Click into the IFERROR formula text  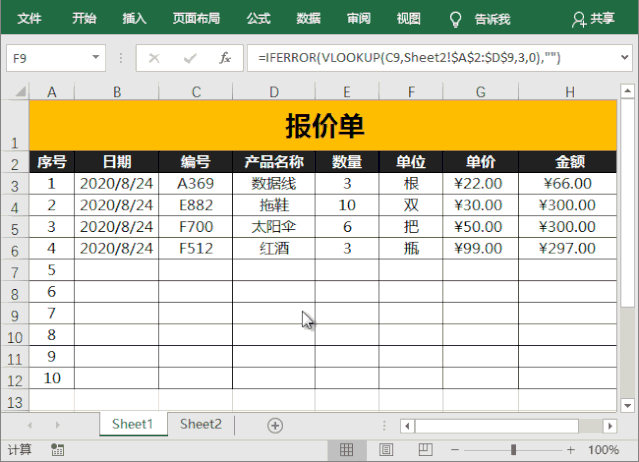[409, 57]
